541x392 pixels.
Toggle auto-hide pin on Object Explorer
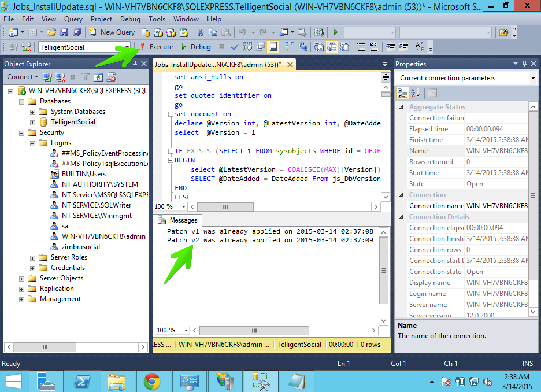[135, 64]
